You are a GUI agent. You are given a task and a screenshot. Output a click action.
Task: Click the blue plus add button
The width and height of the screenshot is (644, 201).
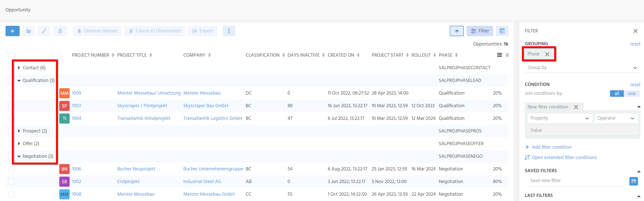[x=12, y=31]
